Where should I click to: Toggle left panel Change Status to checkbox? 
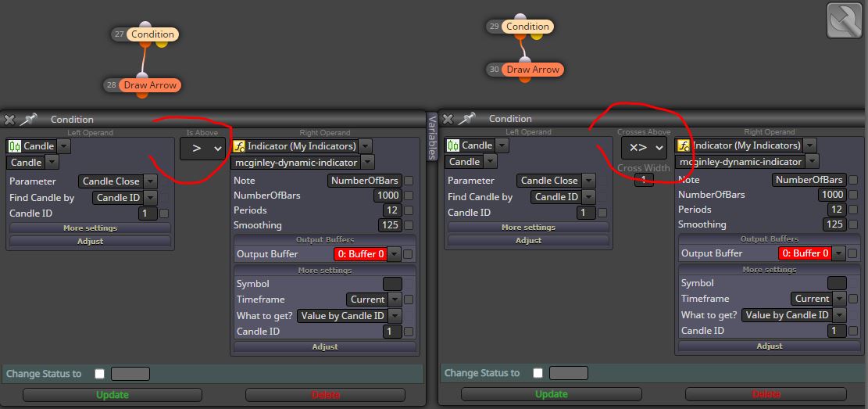99,374
